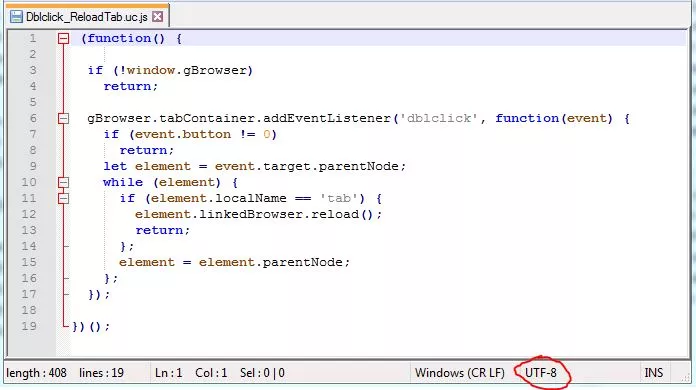Toggle the INS insert mode indicator
This screenshot has height=390, width=696.
point(653,373)
